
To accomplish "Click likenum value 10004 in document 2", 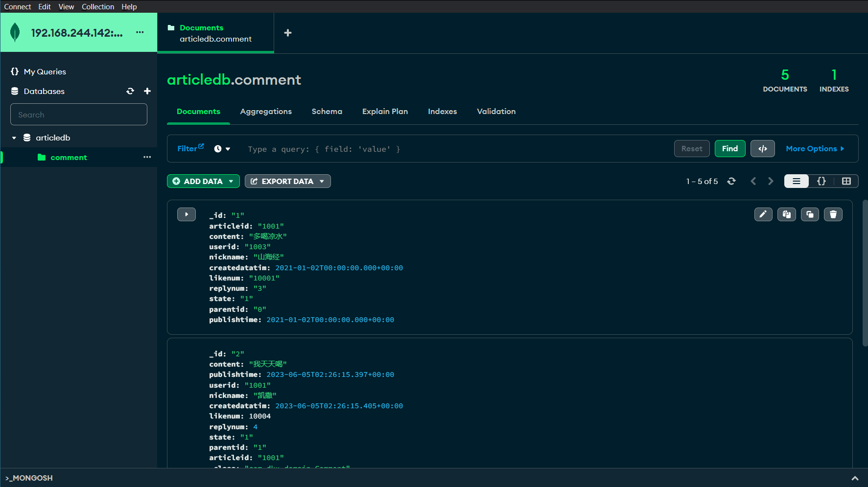I will pos(260,416).
